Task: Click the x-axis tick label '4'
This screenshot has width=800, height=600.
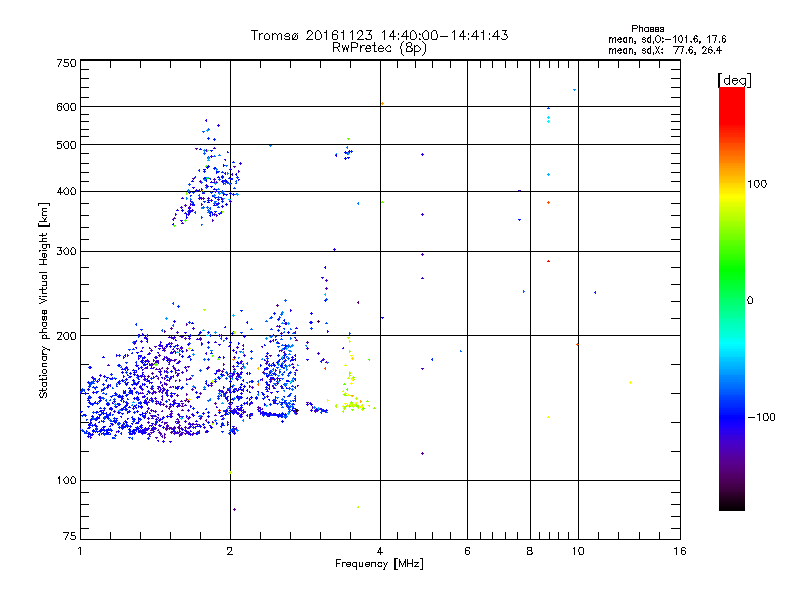Action: pyautogui.click(x=380, y=551)
